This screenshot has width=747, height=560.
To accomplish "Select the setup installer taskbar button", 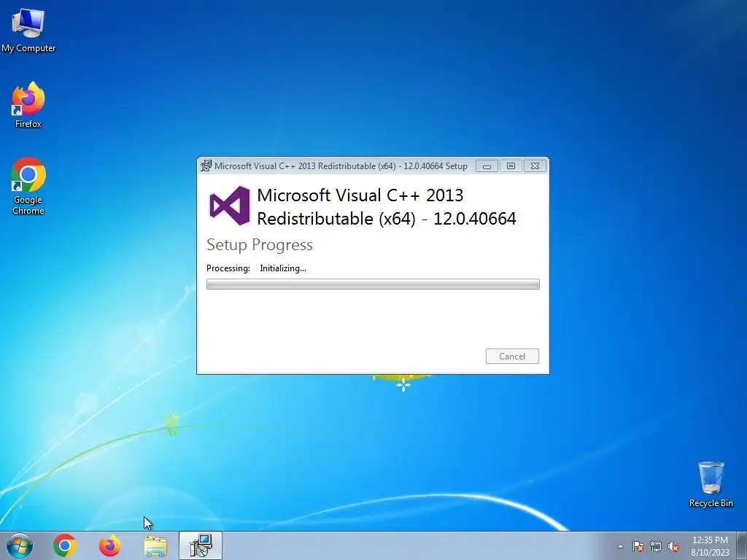I will click(x=201, y=545).
